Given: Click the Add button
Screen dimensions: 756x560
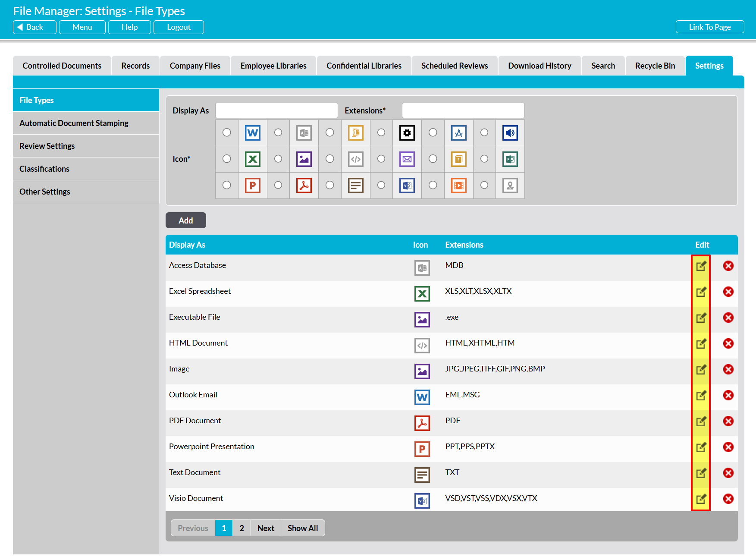Looking at the screenshot, I should tap(185, 220).
